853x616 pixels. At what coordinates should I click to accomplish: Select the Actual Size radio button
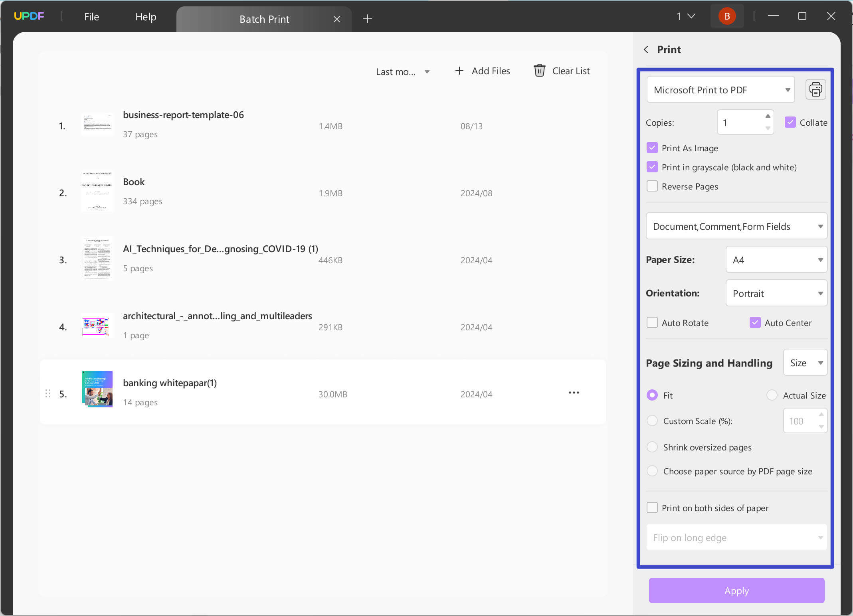(772, 395)
